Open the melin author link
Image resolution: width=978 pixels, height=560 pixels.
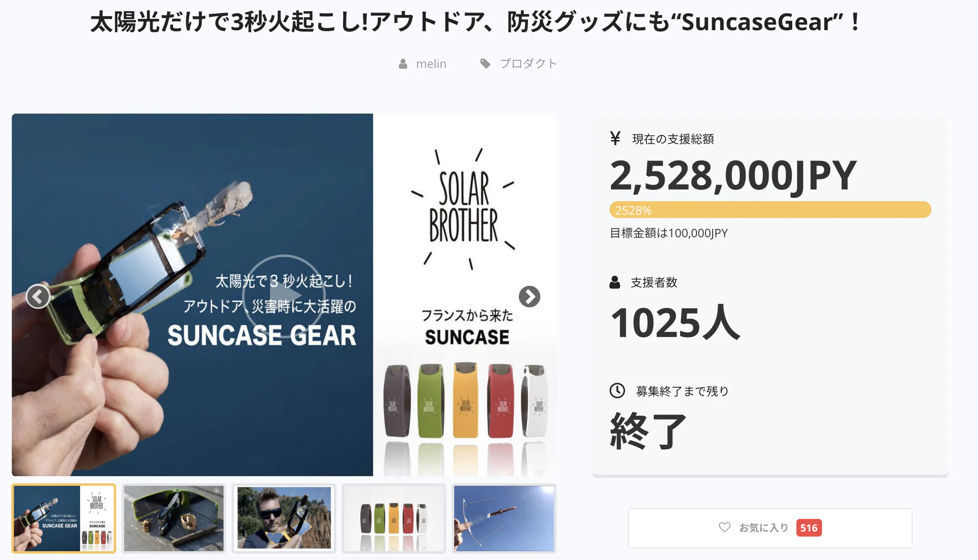pyautogui.click(x=431, y=64)
